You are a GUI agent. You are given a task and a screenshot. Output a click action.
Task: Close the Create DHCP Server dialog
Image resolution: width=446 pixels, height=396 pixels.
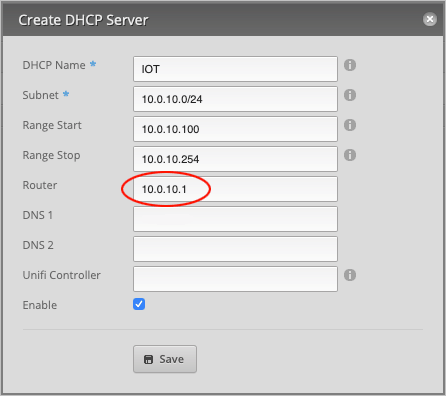[430, 19]
